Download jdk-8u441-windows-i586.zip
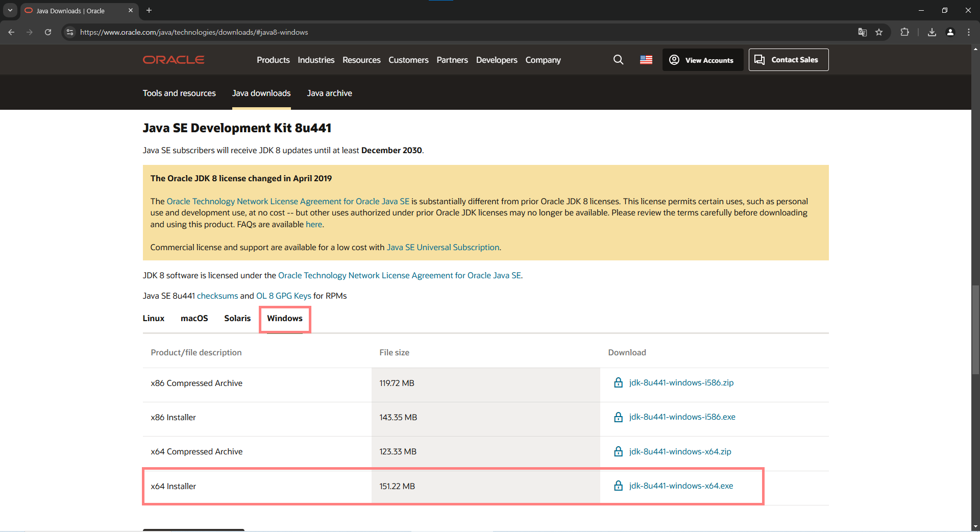This screenshot has height=532, width=980. click(681, 382)
